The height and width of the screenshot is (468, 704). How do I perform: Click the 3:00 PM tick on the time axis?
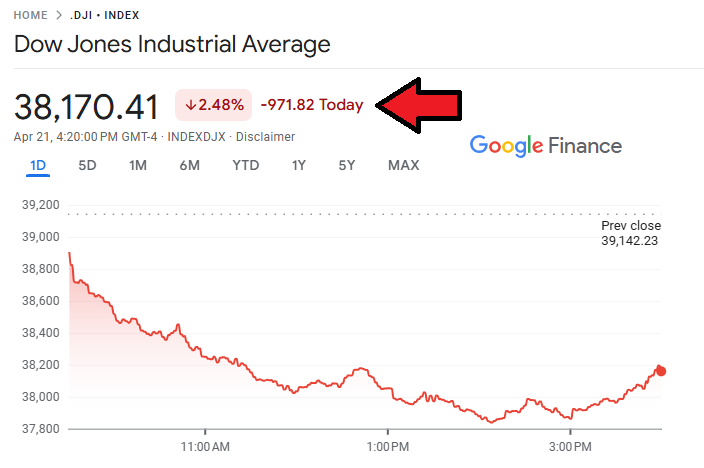(570, 446)
